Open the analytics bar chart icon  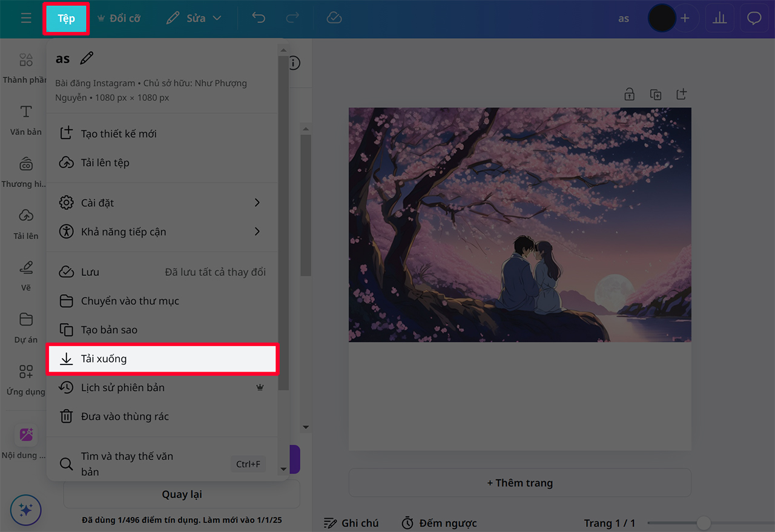(719, 18)
